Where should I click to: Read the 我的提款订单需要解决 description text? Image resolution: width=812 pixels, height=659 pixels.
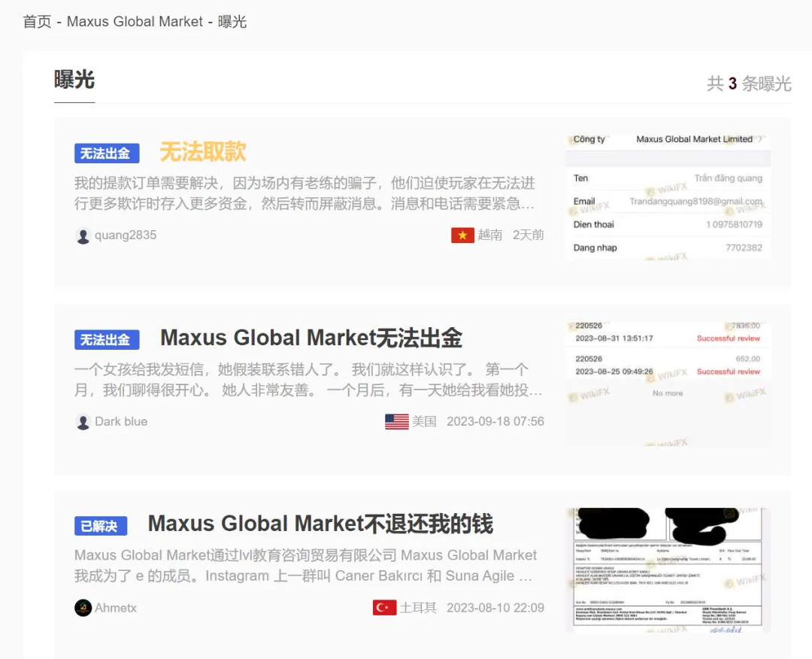(x=304, y=193)
